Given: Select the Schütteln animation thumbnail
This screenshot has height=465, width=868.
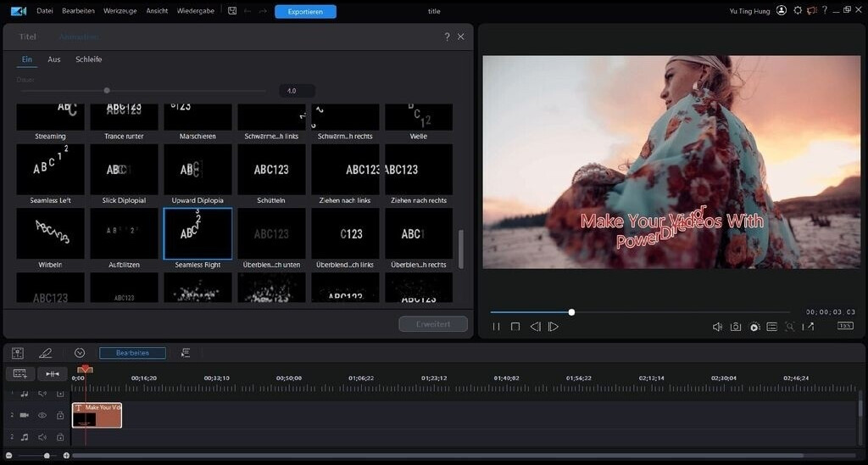Looking at the screenshot, I should tap(271, 170).
